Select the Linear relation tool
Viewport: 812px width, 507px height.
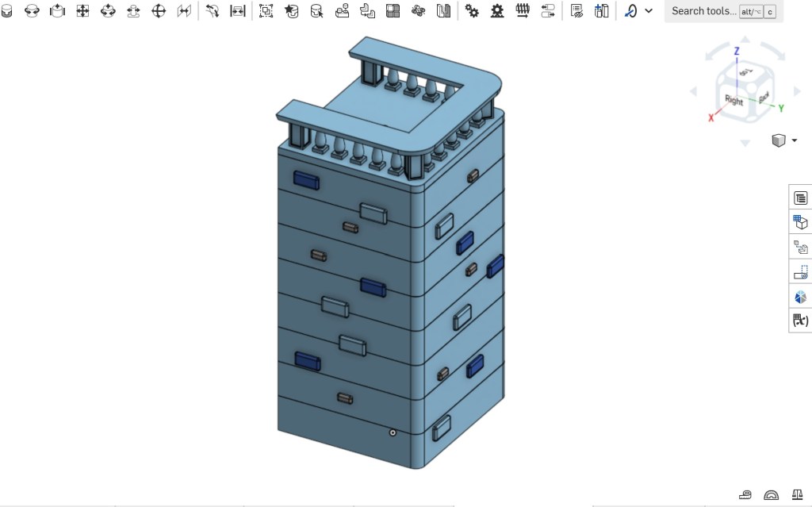[548, 11]
